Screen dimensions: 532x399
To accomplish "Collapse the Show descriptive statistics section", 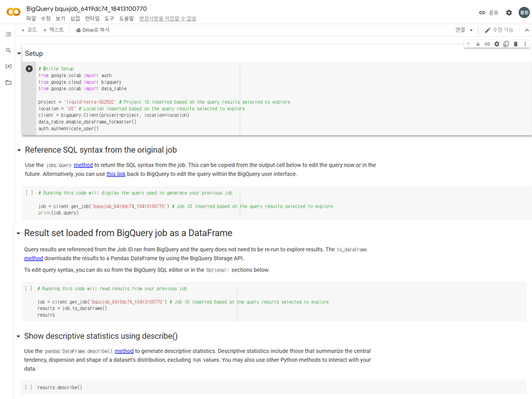I will pyautogui.click(x=19, y=336).
